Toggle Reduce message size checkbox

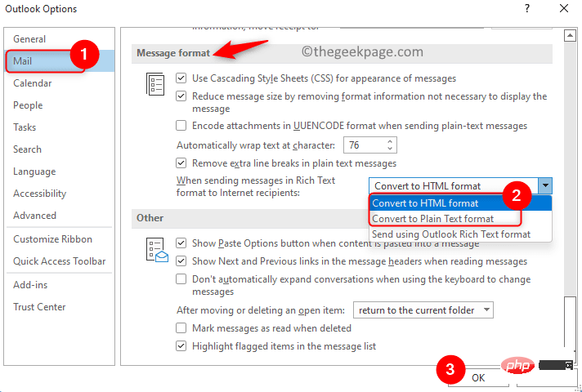(x=181, y=96)
